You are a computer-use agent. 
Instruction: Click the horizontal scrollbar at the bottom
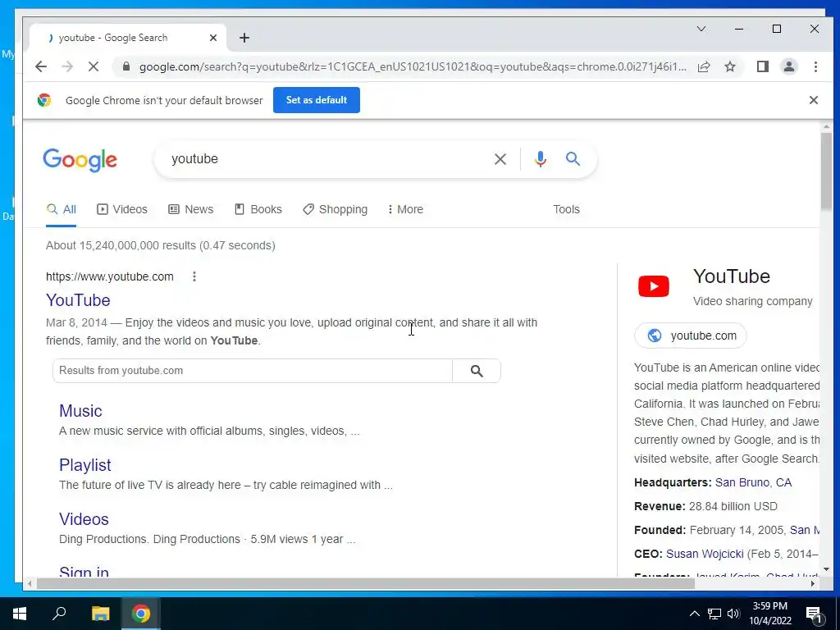[365, 583]
